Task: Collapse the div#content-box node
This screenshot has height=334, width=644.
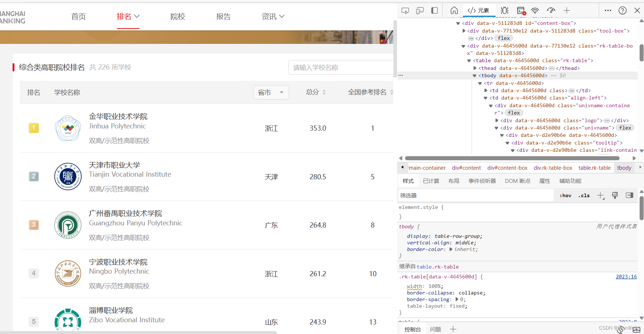Action: (x=458, y=23)
